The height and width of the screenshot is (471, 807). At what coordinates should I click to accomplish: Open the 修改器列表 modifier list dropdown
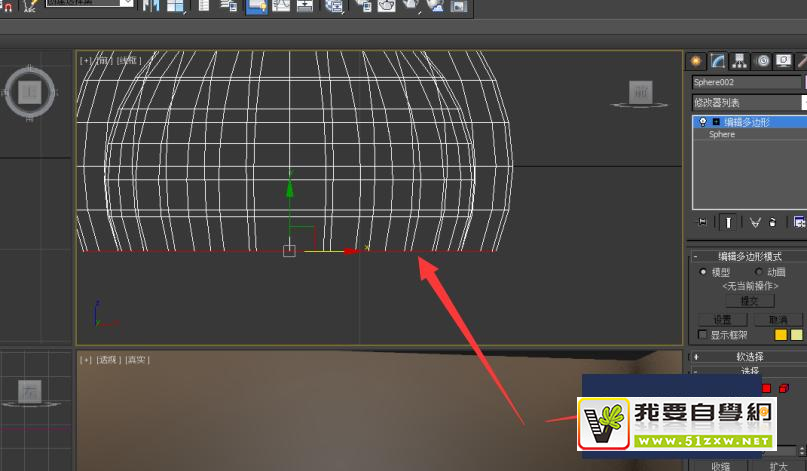pyautogui.click(x=749, y=102)
